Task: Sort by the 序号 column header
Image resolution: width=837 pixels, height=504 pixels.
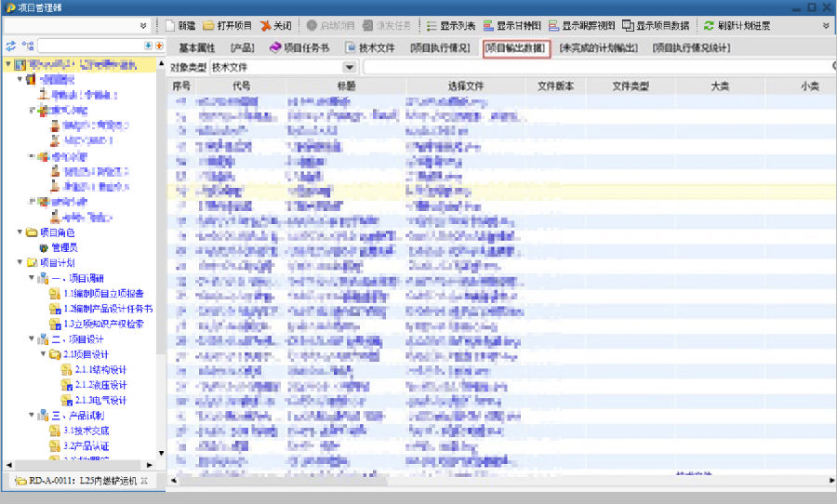Action: [181, 86]
